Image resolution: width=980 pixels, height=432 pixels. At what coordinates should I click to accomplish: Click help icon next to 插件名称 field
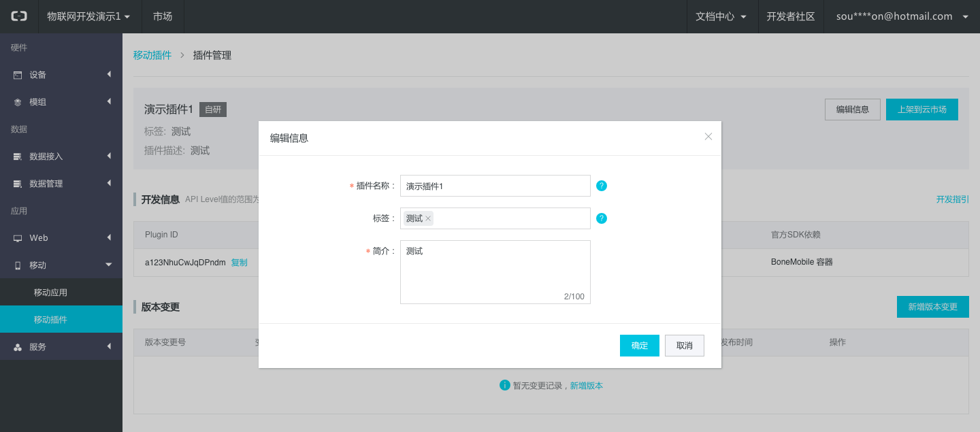602,186
